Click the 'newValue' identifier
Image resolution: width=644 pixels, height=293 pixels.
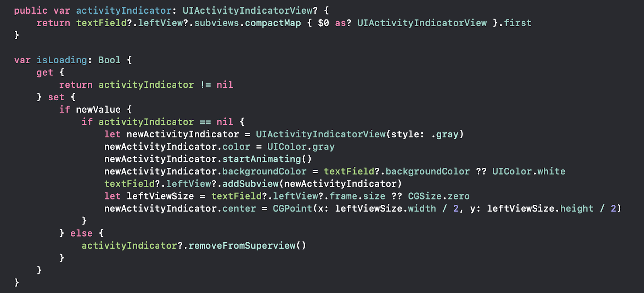click(98, 110)
